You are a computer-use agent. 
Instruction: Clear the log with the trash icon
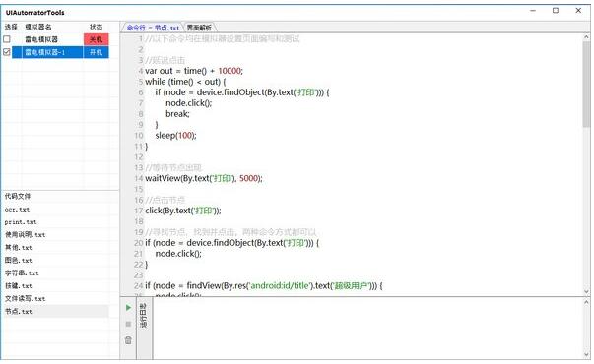coord(128,340)
